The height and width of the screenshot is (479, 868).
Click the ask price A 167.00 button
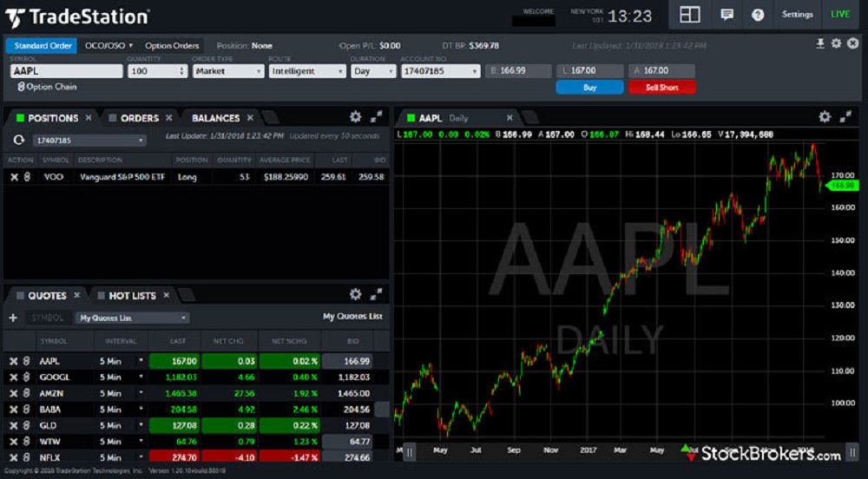[661, 71]
